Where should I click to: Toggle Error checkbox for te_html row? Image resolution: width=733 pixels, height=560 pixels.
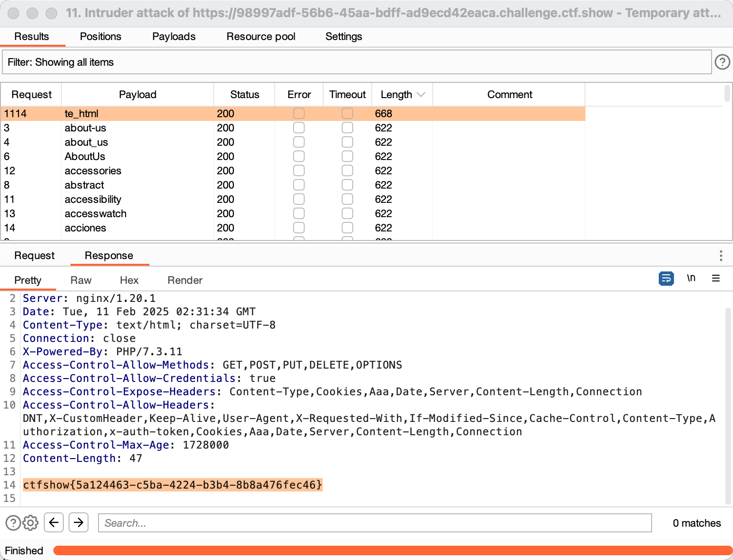299,113
